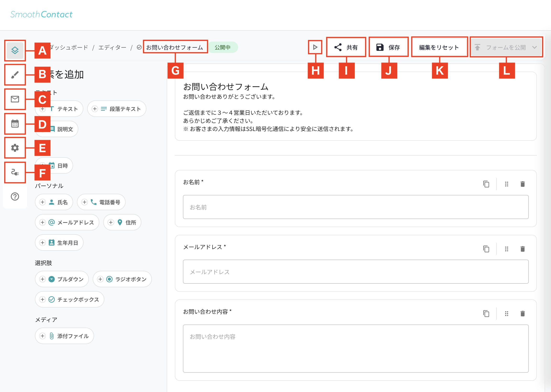Click the お名前 * field label
The width and height of the screenshot is (551, 392).
(x=193, y=182)
